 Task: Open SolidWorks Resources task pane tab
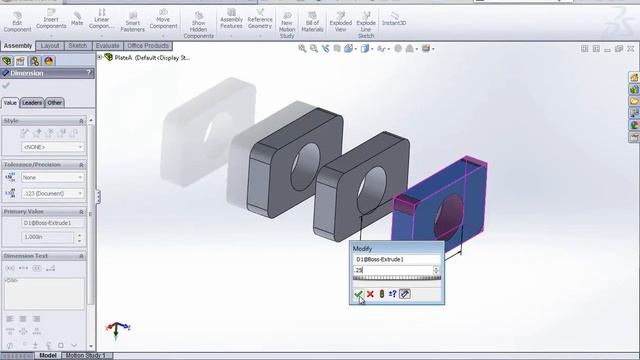click(634, 77)
